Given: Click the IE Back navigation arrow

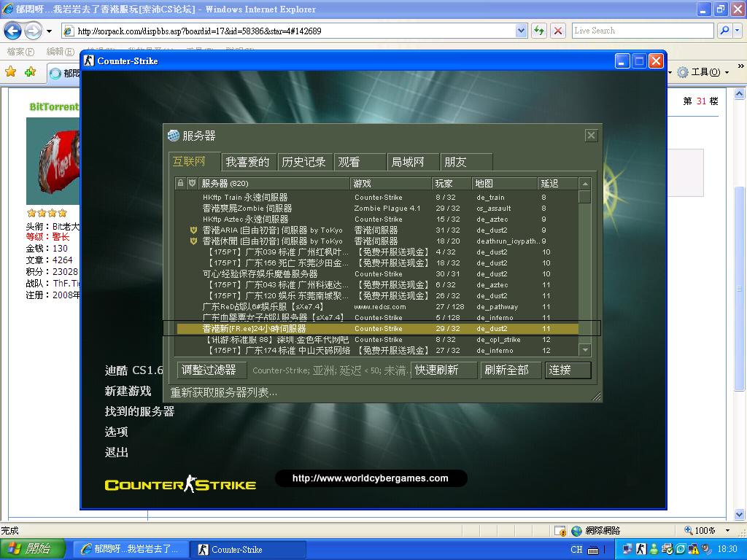Looking at the screenshot, I should click(x=12, y=31).
